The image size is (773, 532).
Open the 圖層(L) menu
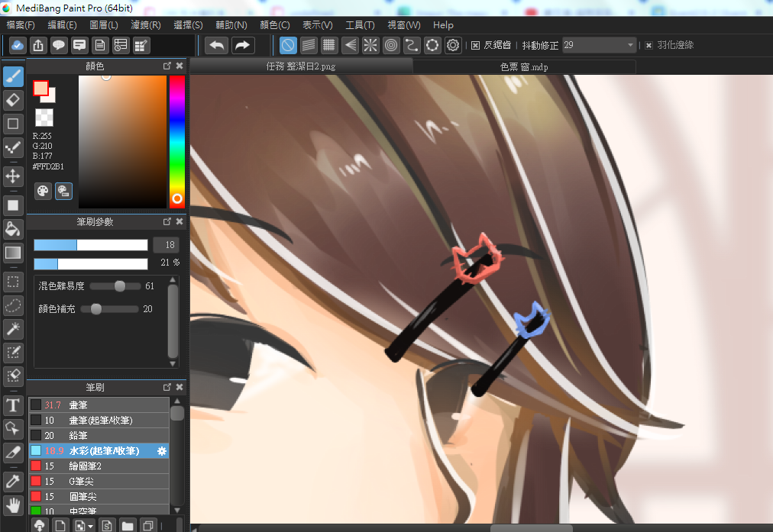point(104,25)
